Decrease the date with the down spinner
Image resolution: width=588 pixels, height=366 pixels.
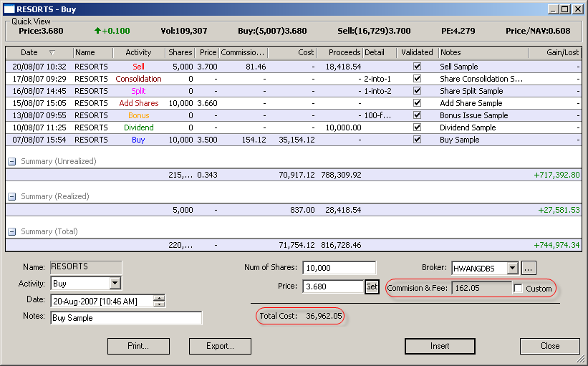[x=160, y=304]
